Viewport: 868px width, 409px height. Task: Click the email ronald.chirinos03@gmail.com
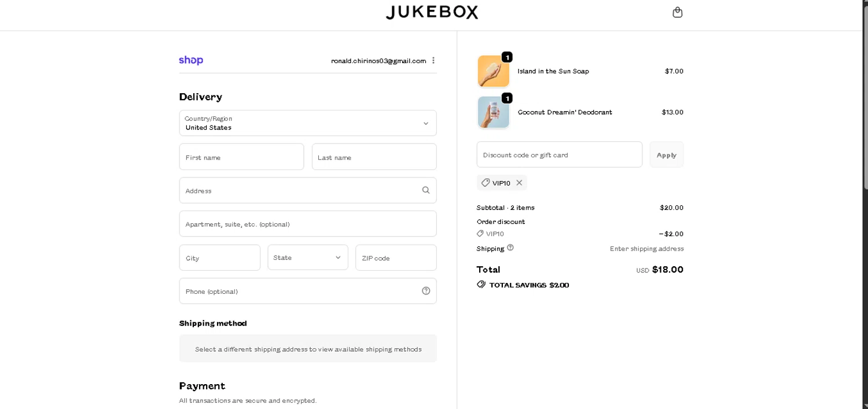tap(378, 61)
